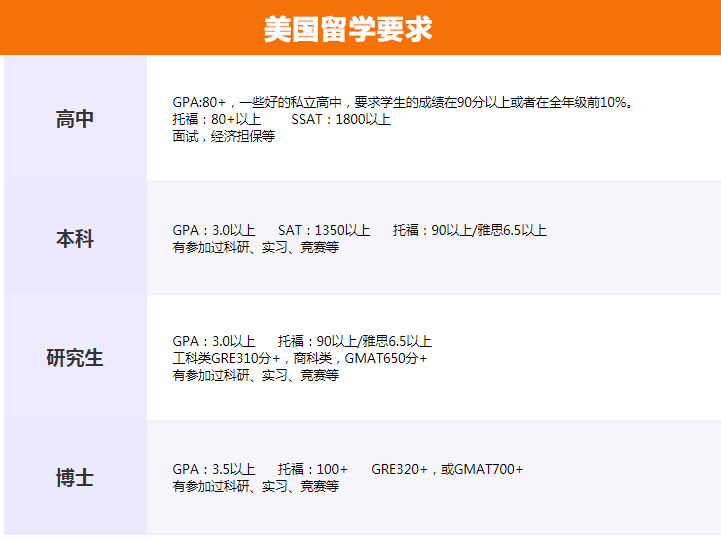Click 托福：90以上/雅思6.5以上 in 本科 row
The width and height of the screenshot is (721, 538).
coord(469,230)
